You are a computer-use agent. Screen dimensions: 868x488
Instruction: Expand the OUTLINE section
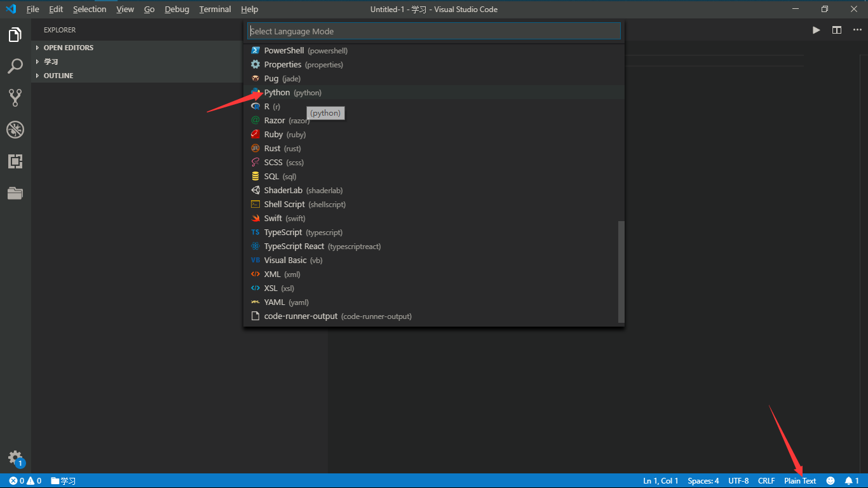(58, 75)
